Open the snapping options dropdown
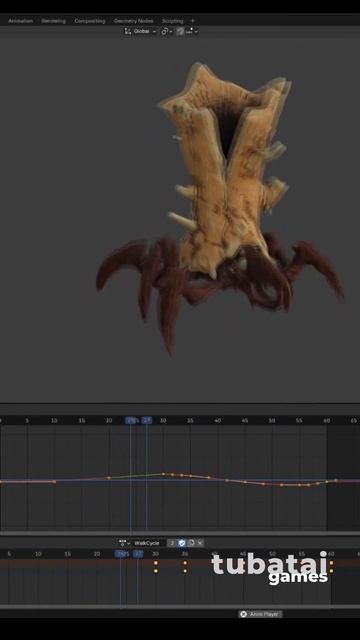The width and height of the screenshot is (360, 640). [192, 31]
